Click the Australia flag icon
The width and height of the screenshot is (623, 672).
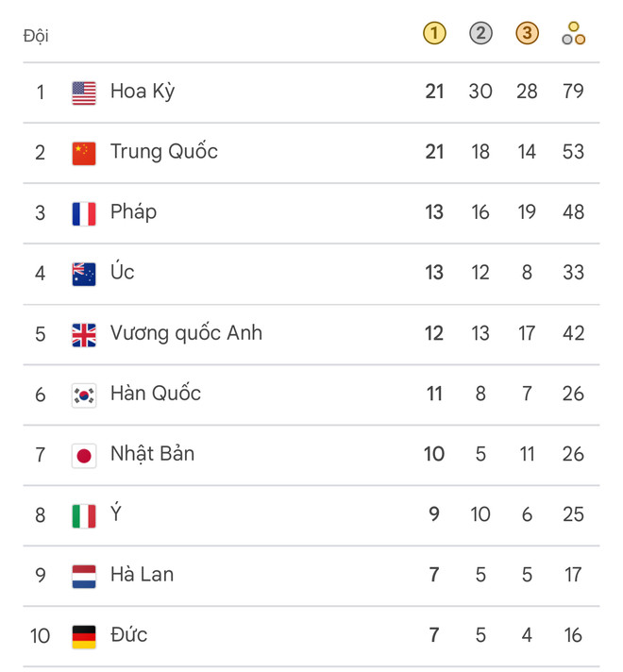[84, 274]
